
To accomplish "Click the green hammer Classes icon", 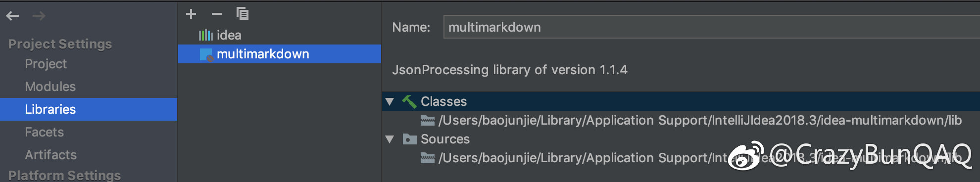I will click(x=409, y=101).
